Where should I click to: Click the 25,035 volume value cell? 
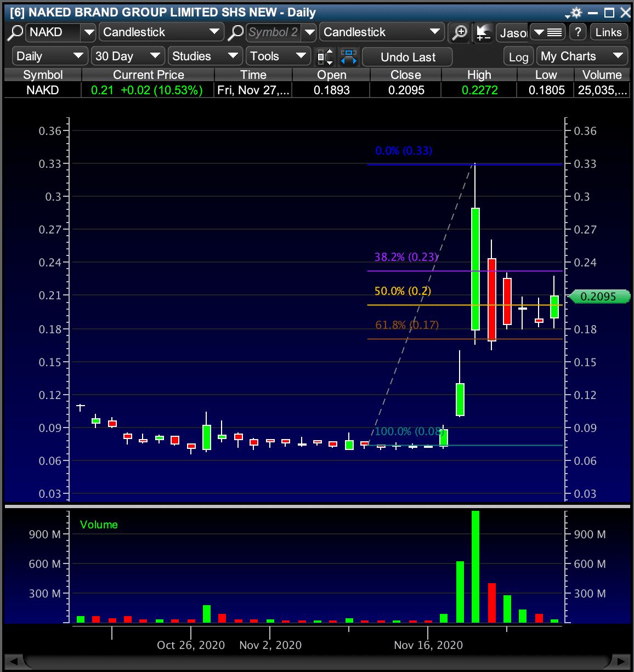pyautogui.click(x=602, y=90)
